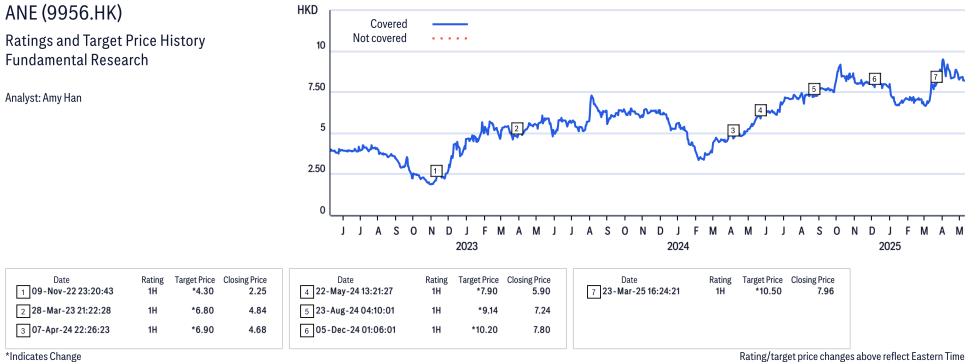Click the 'Fundamental Research' text
Image resolution: width=975 pixels, height=362 pixels.
point(76,60)
